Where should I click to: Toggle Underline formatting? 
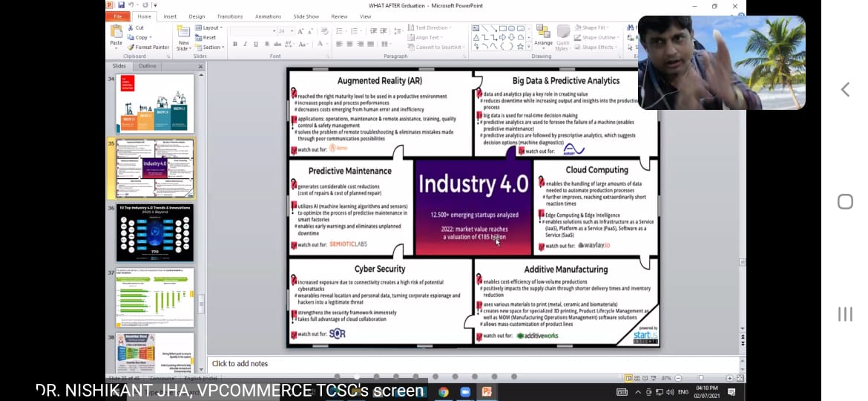(254, 44)
